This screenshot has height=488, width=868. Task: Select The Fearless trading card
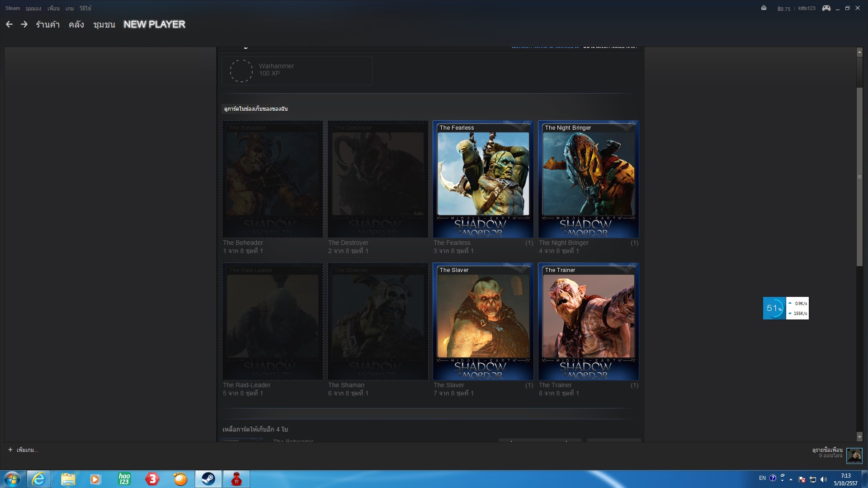[483, 179]
